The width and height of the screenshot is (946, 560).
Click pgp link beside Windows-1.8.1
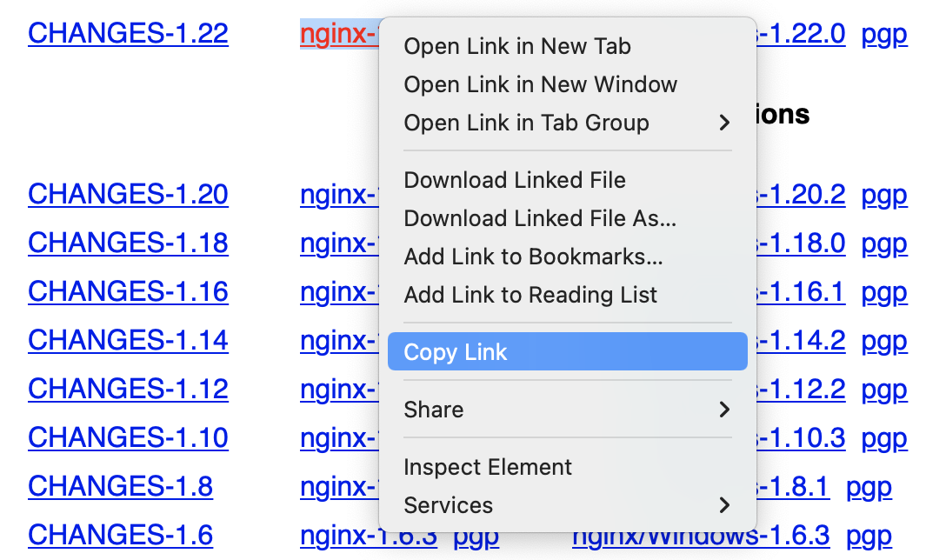(x=869, y=486)
